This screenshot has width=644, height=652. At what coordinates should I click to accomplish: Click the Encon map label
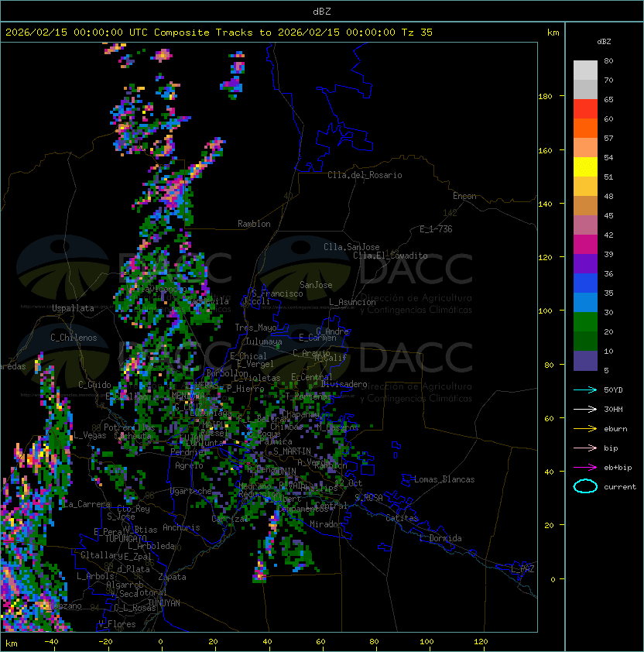[x=464, y=196]
